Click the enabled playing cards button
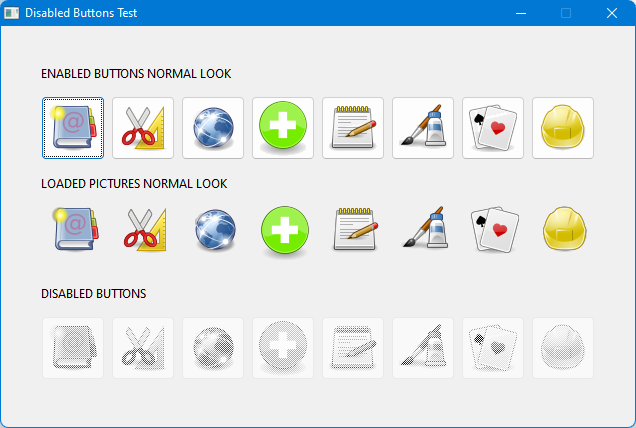The height and width of the screenshot is (428, 636). pyautogui.click(x=493, y=128)
